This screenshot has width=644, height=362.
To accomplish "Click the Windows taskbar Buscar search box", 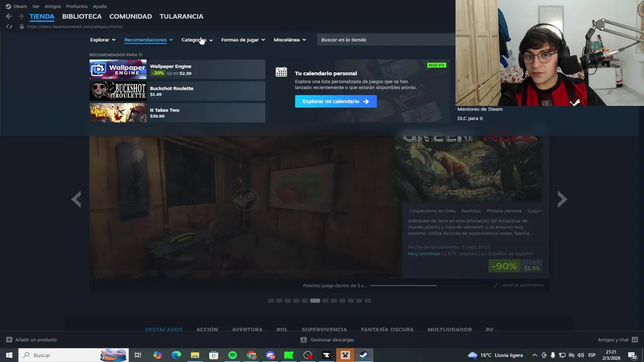I will tap(73, 355).
